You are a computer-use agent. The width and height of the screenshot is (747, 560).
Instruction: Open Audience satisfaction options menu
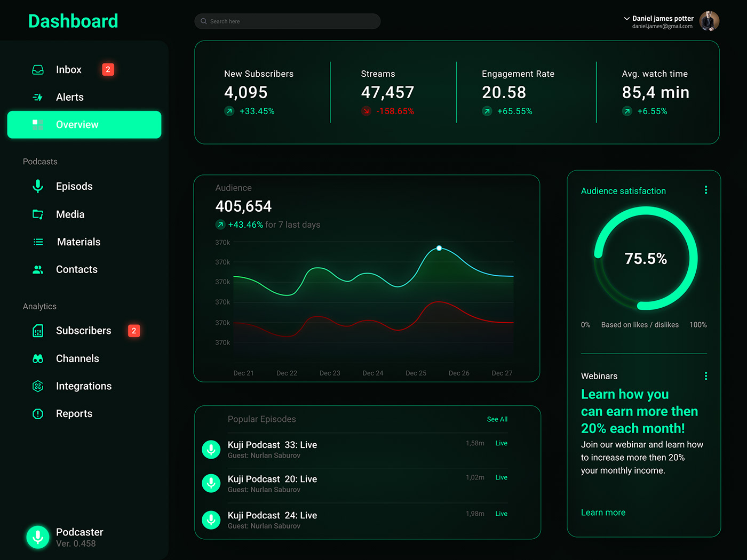(x=706, y=189)
